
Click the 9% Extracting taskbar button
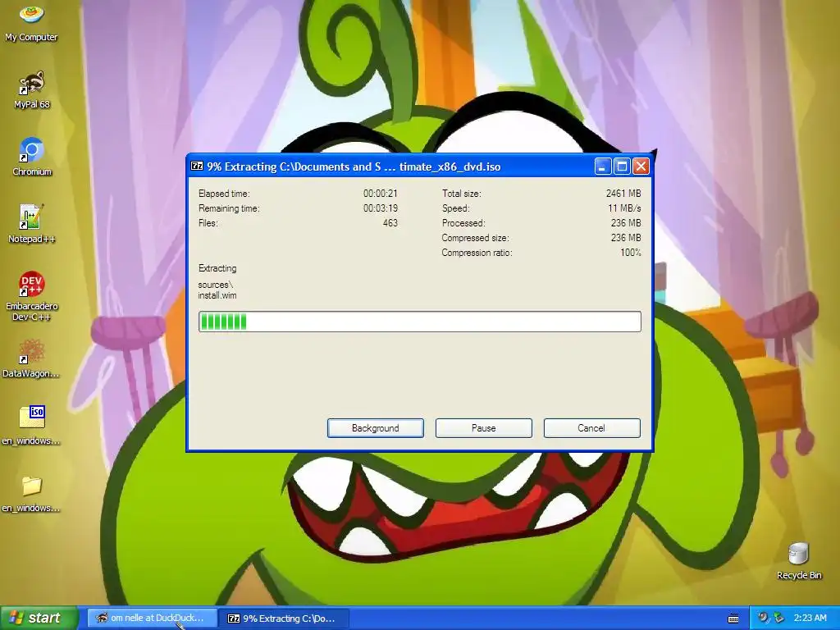(285, 619)
